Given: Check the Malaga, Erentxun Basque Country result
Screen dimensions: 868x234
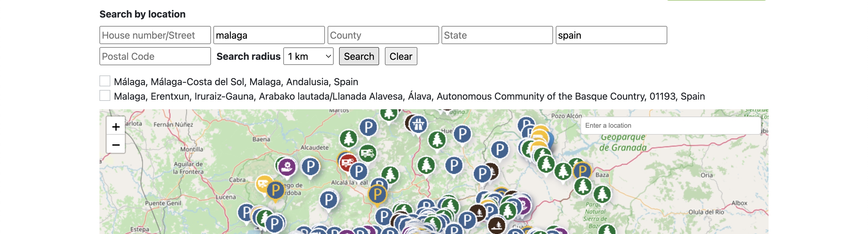Looking at the screenshot, I should pyautogui.click(x=105, y=96).
